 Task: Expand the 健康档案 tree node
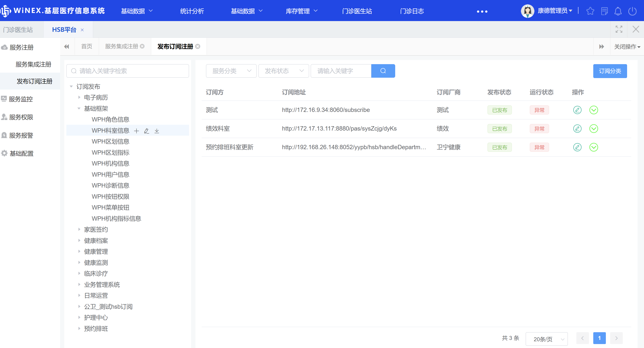pyautogui.click(x=79, y=240)
